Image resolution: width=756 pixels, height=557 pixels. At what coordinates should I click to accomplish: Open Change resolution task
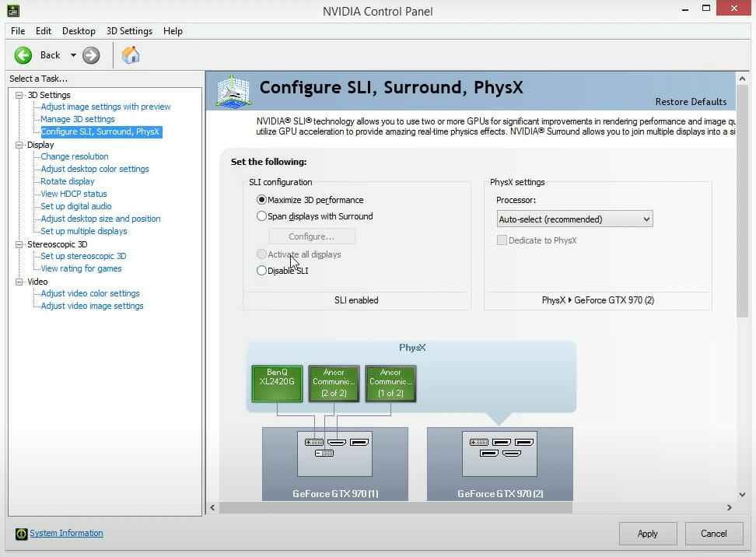(x=75, y=156)
